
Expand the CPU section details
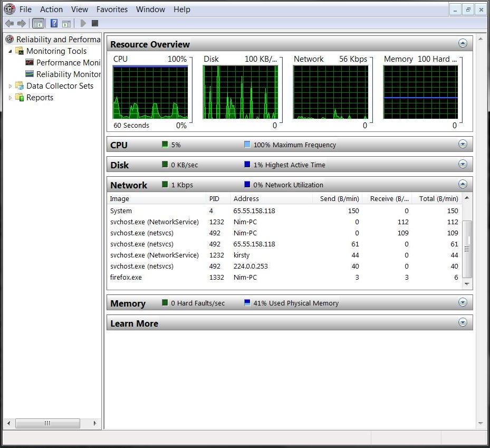[x=463, y=144]
